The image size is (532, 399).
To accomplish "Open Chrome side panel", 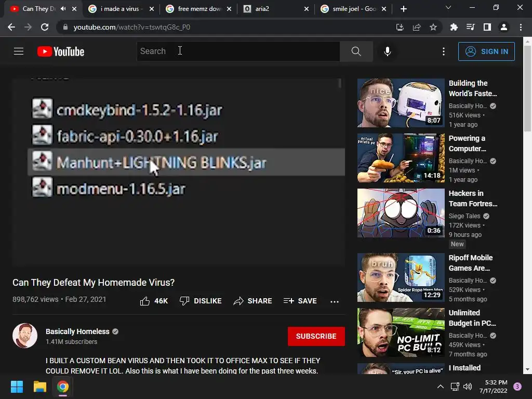I will [x=487, y=27].
